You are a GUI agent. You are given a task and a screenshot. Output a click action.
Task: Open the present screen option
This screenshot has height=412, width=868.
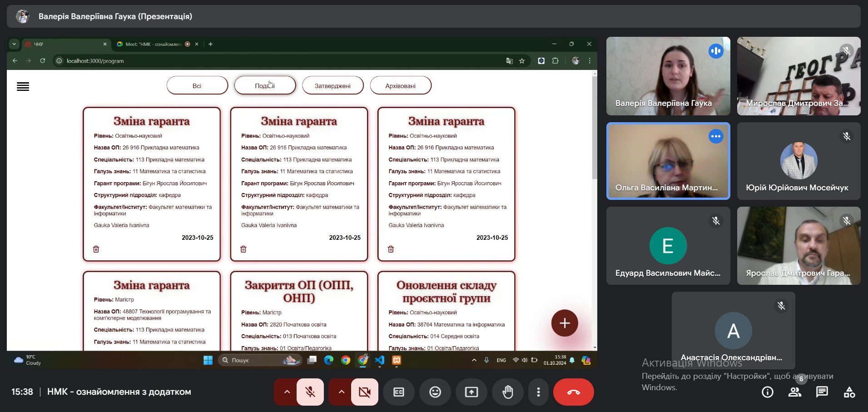pyautogui.click(x=471, y=392)
